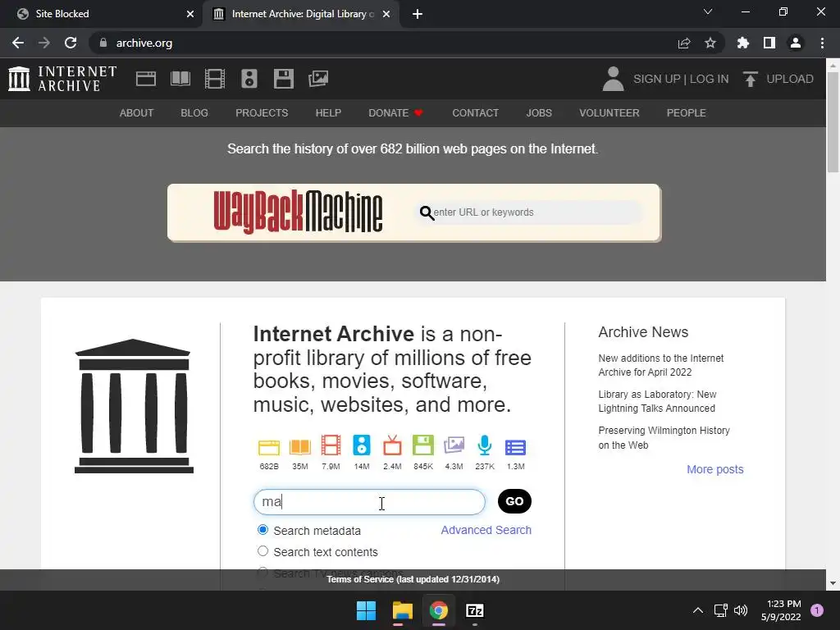Bookmark this page with the star icon

710,43
